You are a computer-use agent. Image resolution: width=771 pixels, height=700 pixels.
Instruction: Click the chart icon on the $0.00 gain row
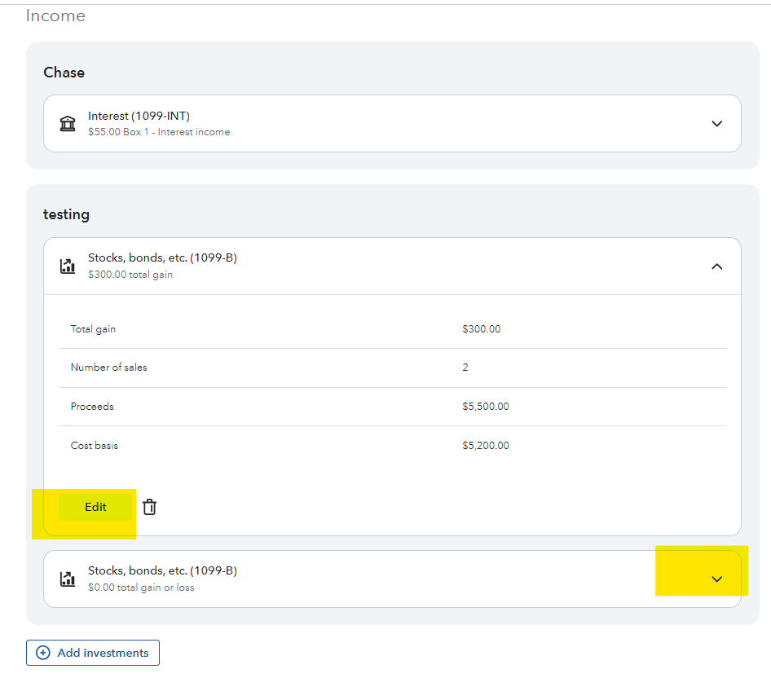tap(68, 579)
